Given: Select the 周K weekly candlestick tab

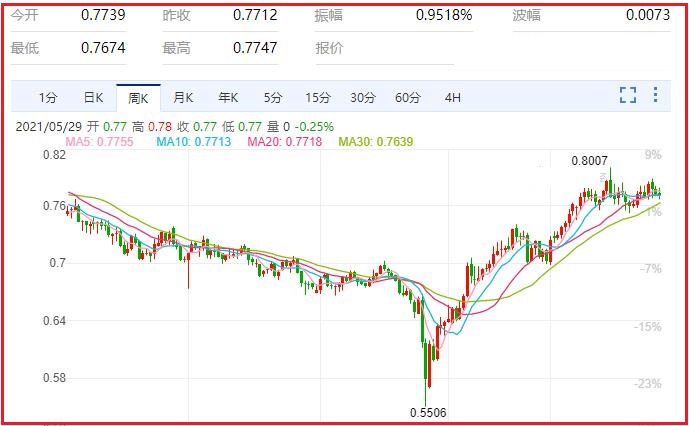Looking at the screenshot, I should tap(138, 98).
